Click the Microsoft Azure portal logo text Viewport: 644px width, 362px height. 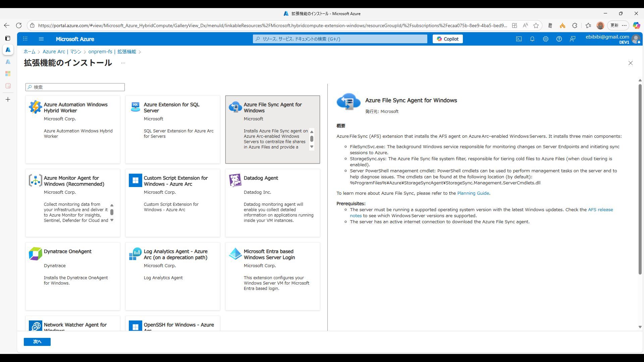point(75,39)
